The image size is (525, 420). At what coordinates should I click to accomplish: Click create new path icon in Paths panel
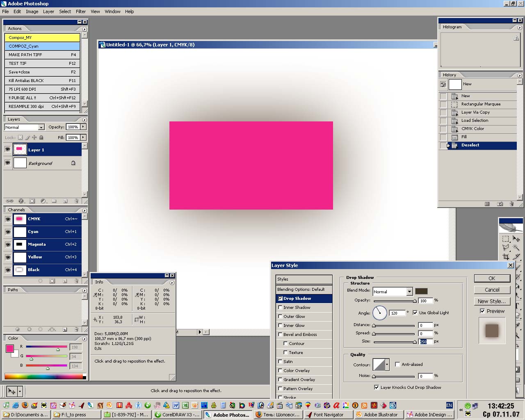(65, 329)
